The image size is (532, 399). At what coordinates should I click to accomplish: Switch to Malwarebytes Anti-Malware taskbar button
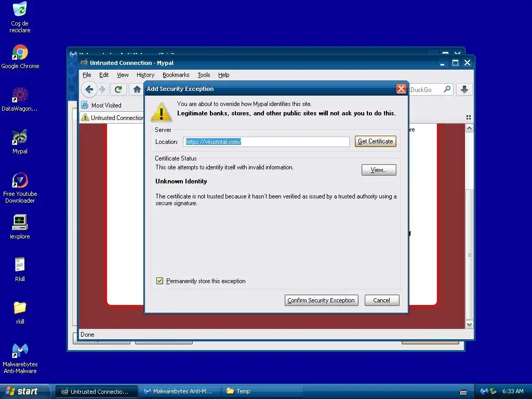tap(179, 392)
